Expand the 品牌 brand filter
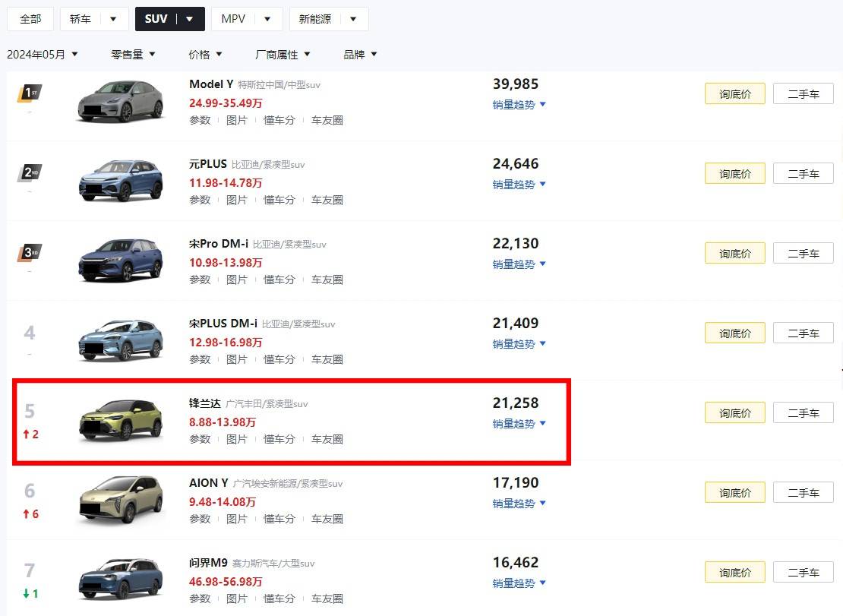 360,54
